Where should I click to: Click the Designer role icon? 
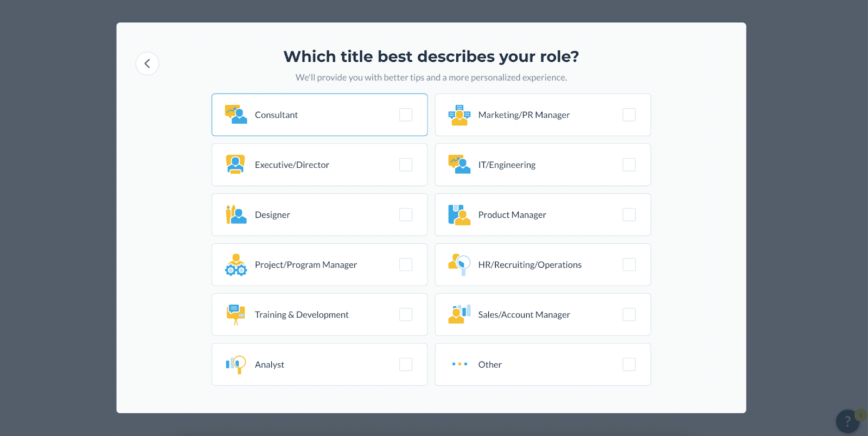(236, 214)
